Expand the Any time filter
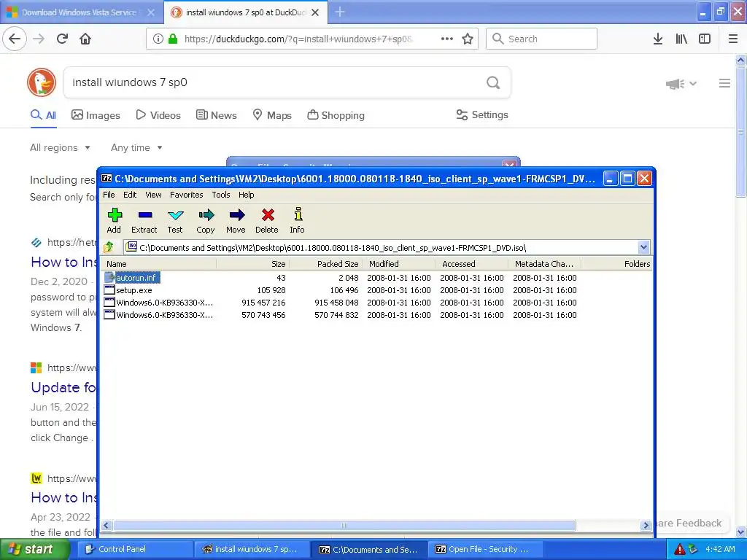Image resolution: width=747 pixels, height=560 pixels. click(136, 147)
